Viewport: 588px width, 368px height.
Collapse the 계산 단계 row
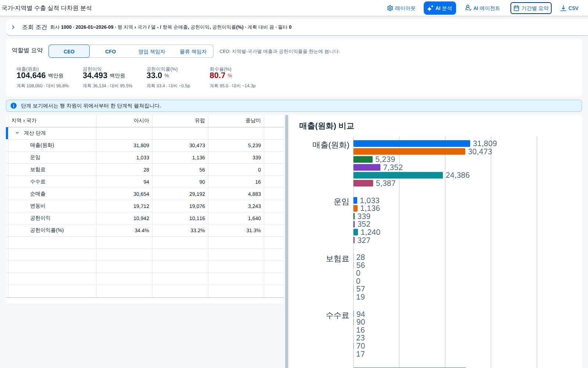tap(17, 133)
